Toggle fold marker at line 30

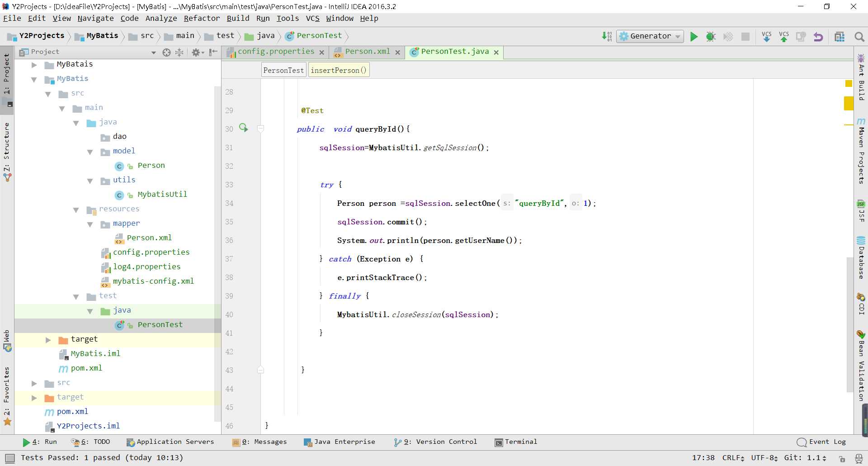[260, 129]
